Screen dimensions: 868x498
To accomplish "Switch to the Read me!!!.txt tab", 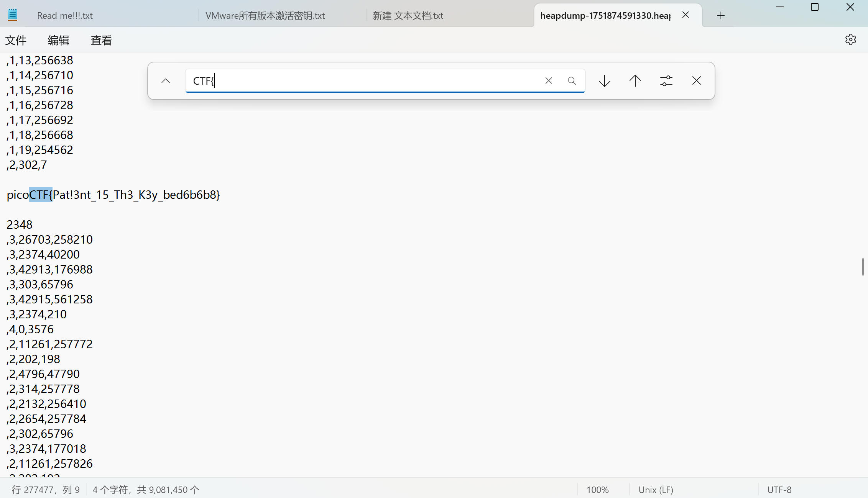I will pyautogui.click(x=65, y=16).
